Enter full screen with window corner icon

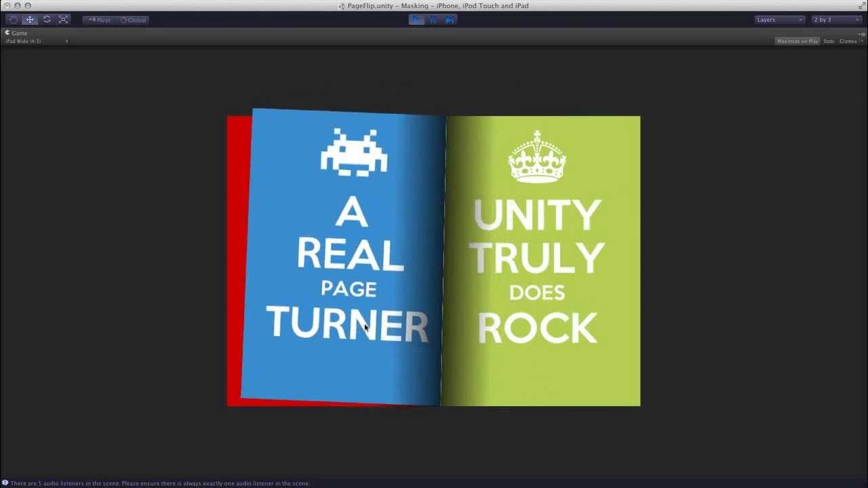[x=862, y=5]
